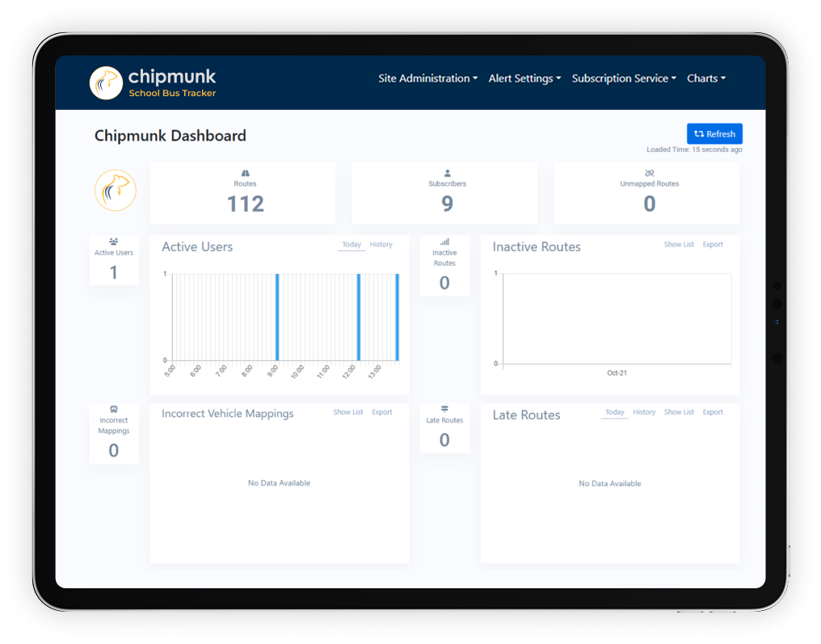This screenshot has height=644, width=821.
Task: Click the Chipmunk logo in the header
Action: [x=106, y=82]
